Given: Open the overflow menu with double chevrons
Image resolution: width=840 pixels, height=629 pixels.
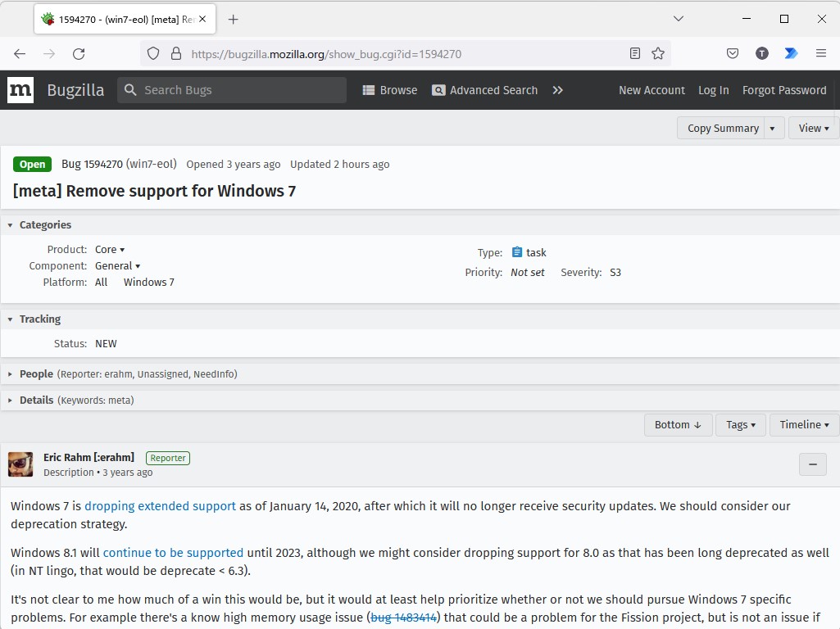Looking at the screenshot, I should coord(557,90).
